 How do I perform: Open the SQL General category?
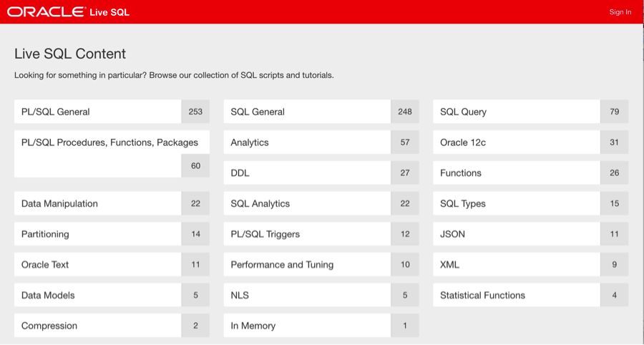pos(307,112)
